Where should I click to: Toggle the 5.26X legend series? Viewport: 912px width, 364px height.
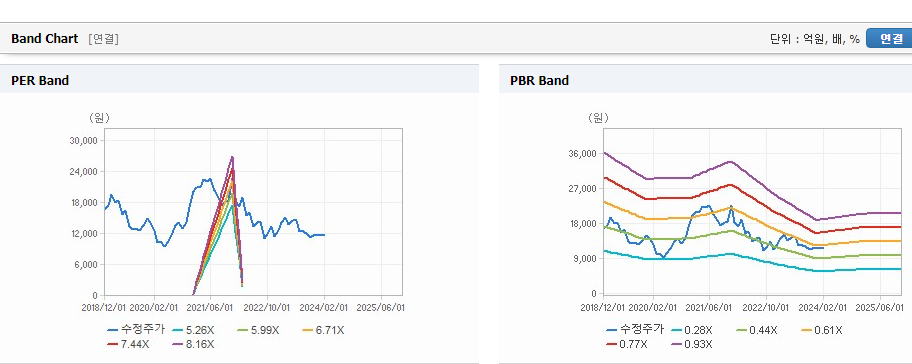pos(193,330)
